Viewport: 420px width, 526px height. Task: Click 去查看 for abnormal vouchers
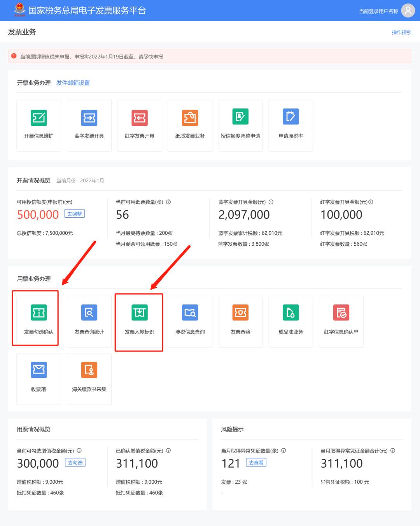[x=255, y=463]
